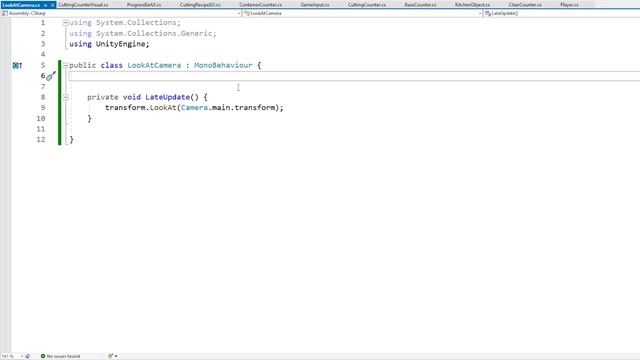Click the 'private' keyword on line 8

pyautogui.click(x=102, y=97)
